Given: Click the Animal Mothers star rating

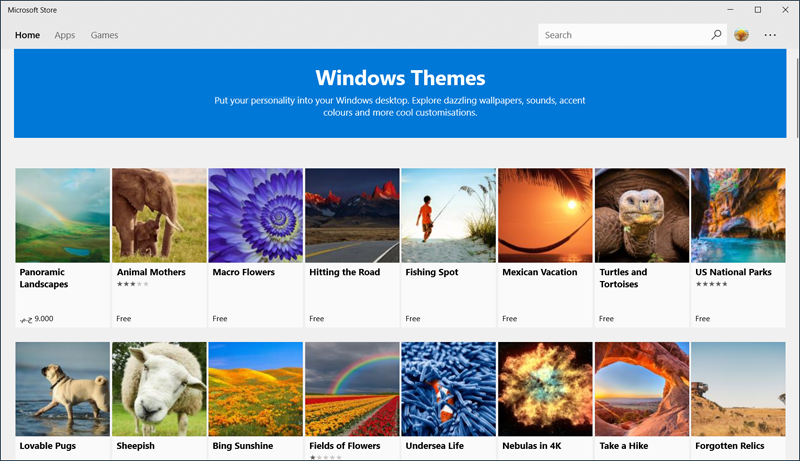Looking at the screenshot, I should tap(133, 284).
